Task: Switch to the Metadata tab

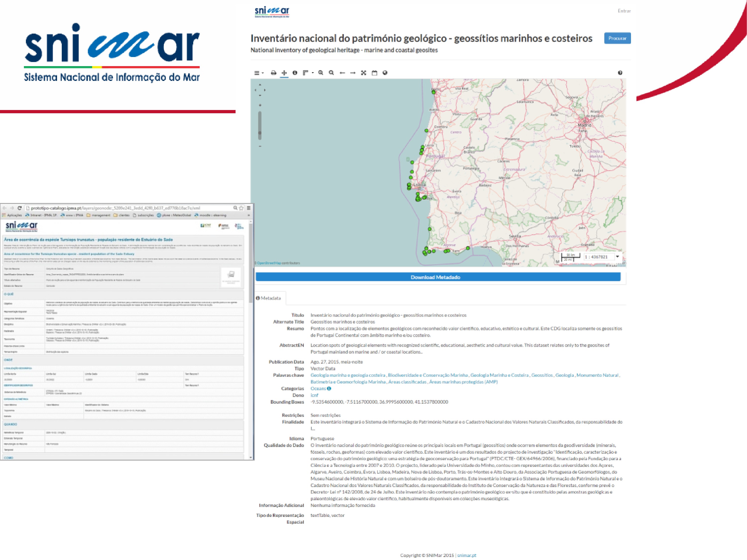Action: click(268, 298)
